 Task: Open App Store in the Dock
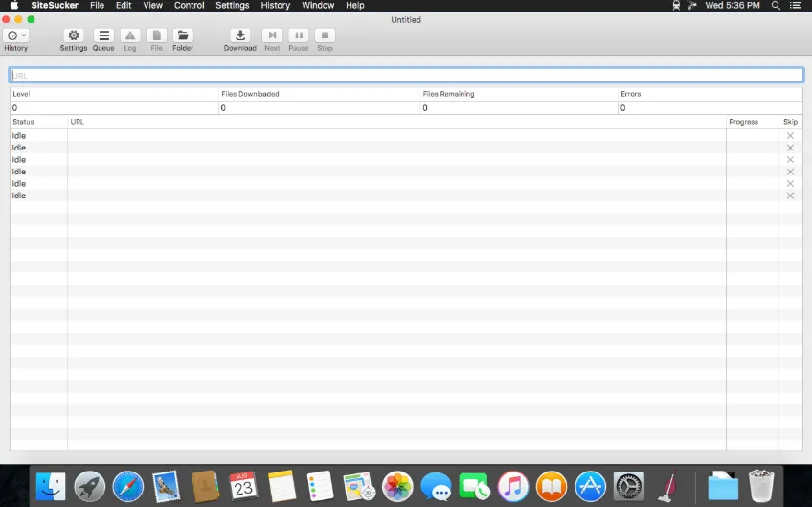(591, 487)
